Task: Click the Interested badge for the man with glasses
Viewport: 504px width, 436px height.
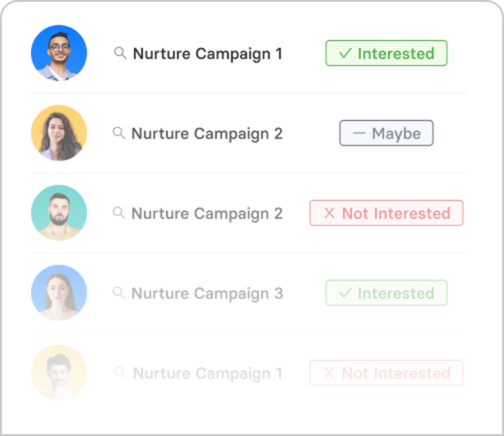Action: (x=386, y=53)
